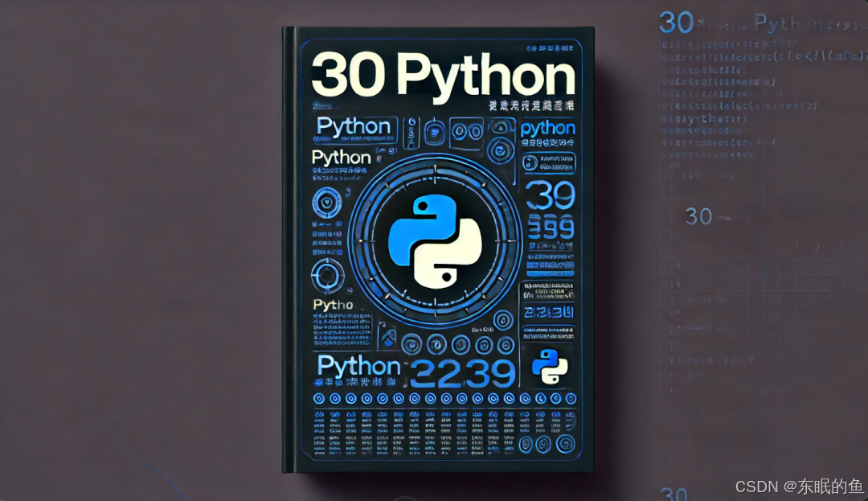Click the faded '30' beside 'Pytho' in the background
The height and width of the screenshot is (501, 868).
(676, 23)
